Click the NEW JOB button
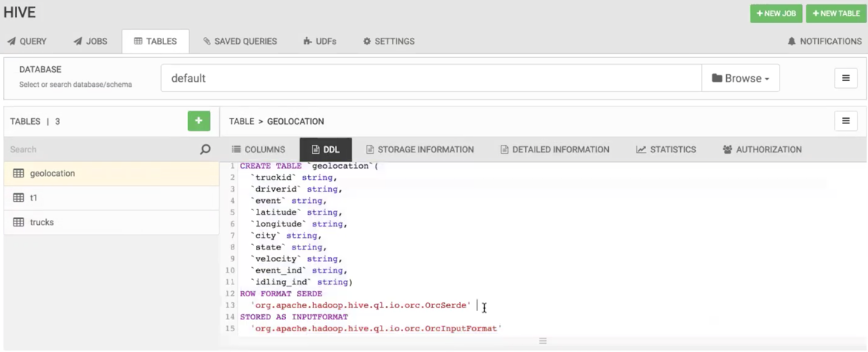Screen dimensions: 868x352 (x=776, y=14)
